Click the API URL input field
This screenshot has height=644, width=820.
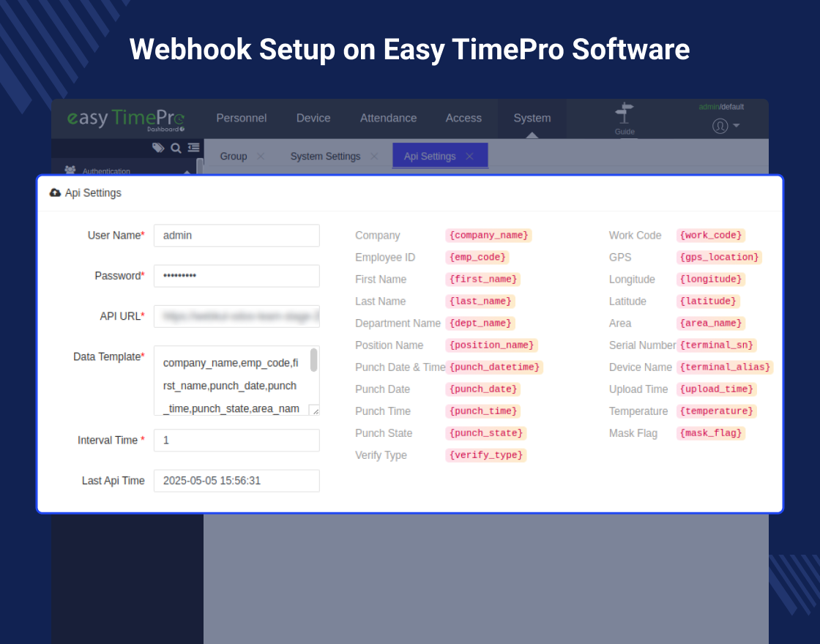click(x=236, y=316)
